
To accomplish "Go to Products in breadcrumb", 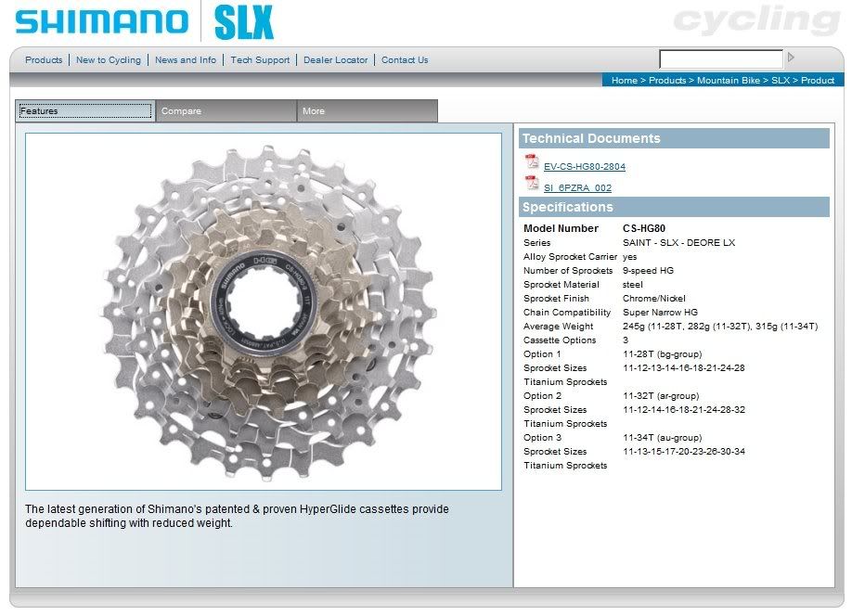I will 667,81.
